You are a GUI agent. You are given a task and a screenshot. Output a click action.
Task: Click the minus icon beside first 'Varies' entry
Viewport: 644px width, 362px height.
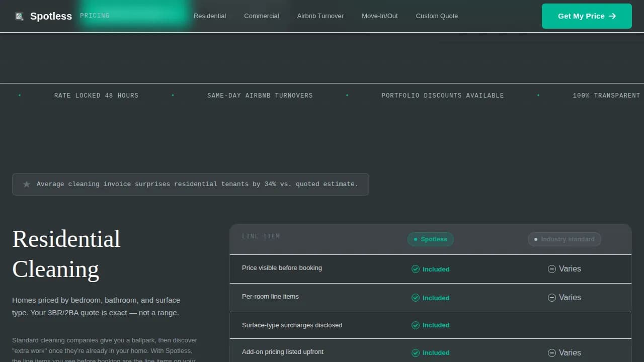552,269
